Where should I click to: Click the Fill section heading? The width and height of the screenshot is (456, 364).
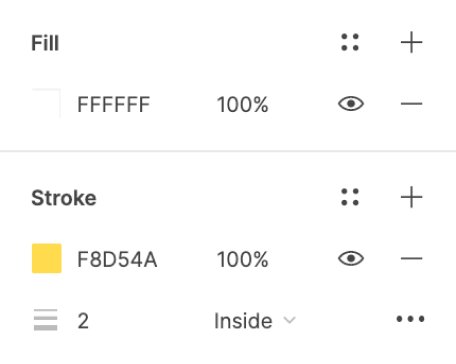(x=45, y=43)
